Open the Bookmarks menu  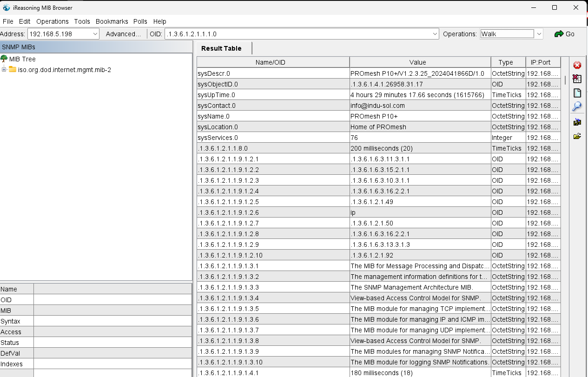click(112, 21)
